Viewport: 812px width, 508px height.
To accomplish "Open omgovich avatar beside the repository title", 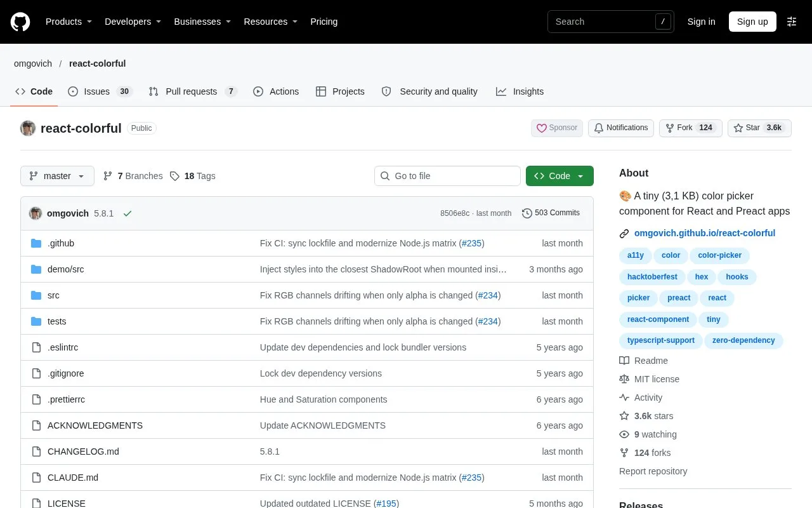I will pyautogui.click(x=28, y=128).
